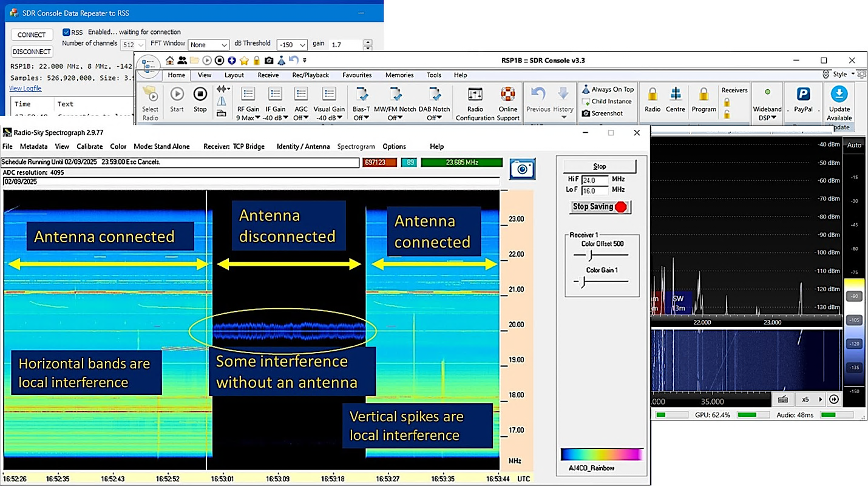Screen dimensions: 868x486
Task: Toggle the RSS checkbox in Data Repeater
Action: [67, 33]
